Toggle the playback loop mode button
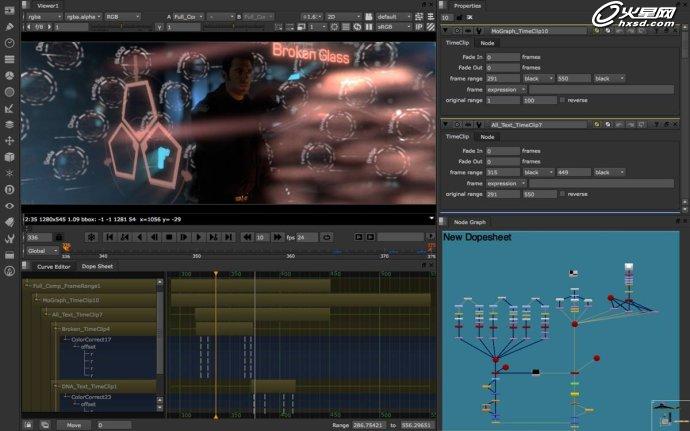The image size is (690, 431). (327, 237)
